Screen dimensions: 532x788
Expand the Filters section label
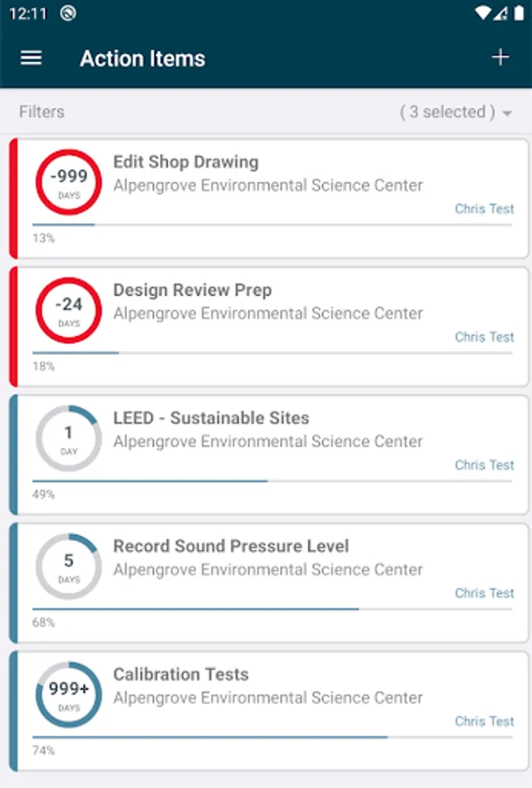pyautogui.click(x=42, y=112)
